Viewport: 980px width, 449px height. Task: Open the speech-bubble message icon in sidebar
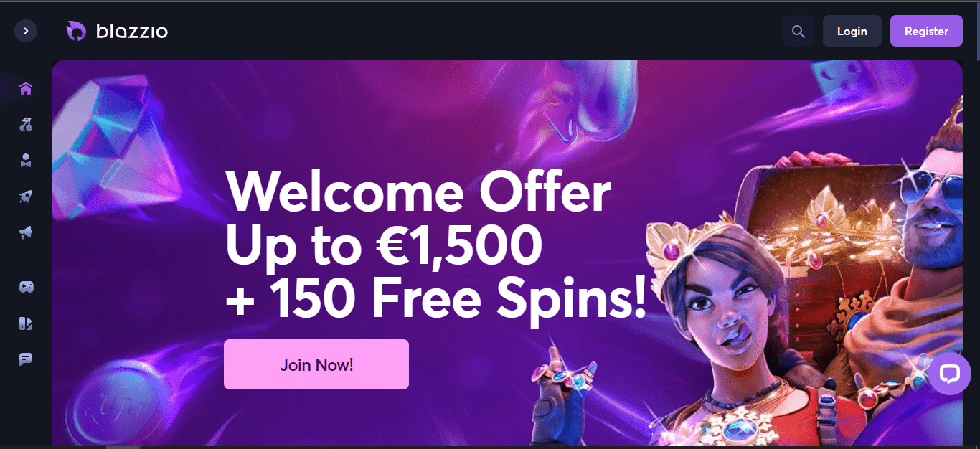[26, 359]
